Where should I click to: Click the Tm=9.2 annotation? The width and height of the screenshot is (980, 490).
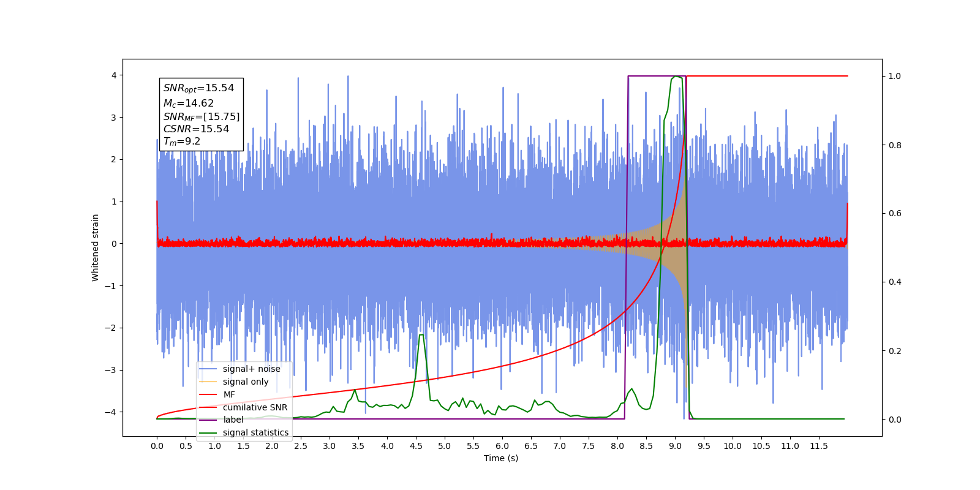(x=182, y=141)
